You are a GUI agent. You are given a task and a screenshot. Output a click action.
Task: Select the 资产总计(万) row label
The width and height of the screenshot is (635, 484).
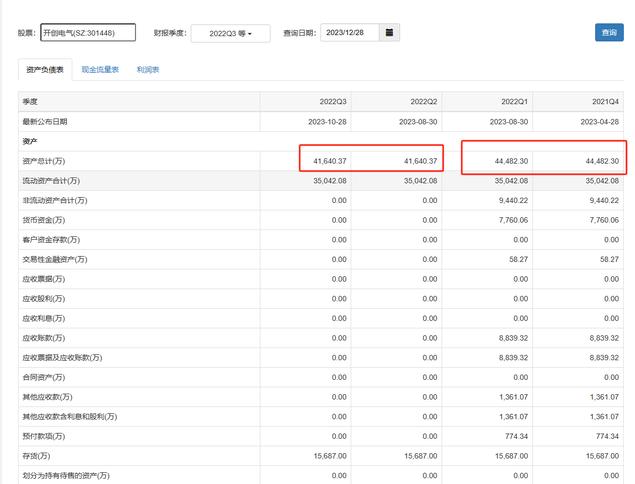click(44, 161)
